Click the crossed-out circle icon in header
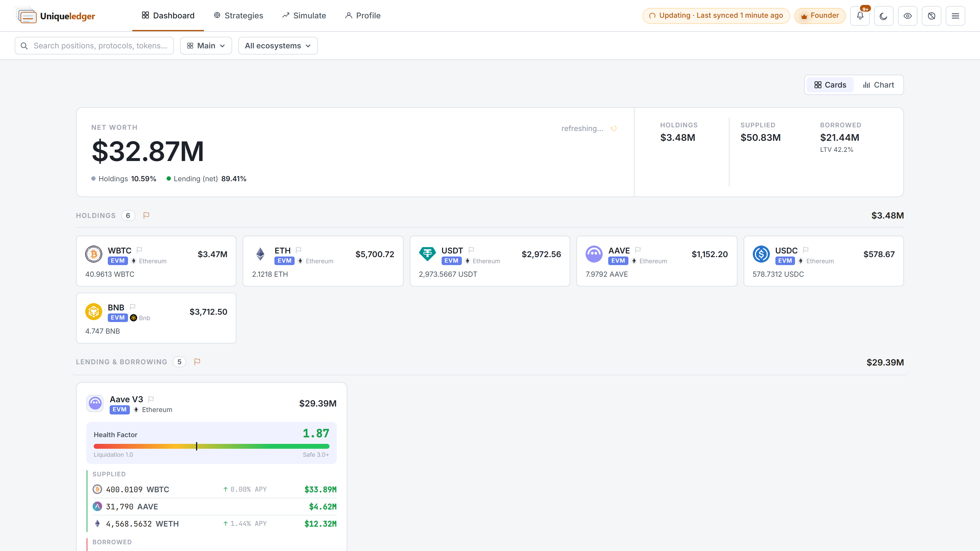980x551 pixels. 931,16
